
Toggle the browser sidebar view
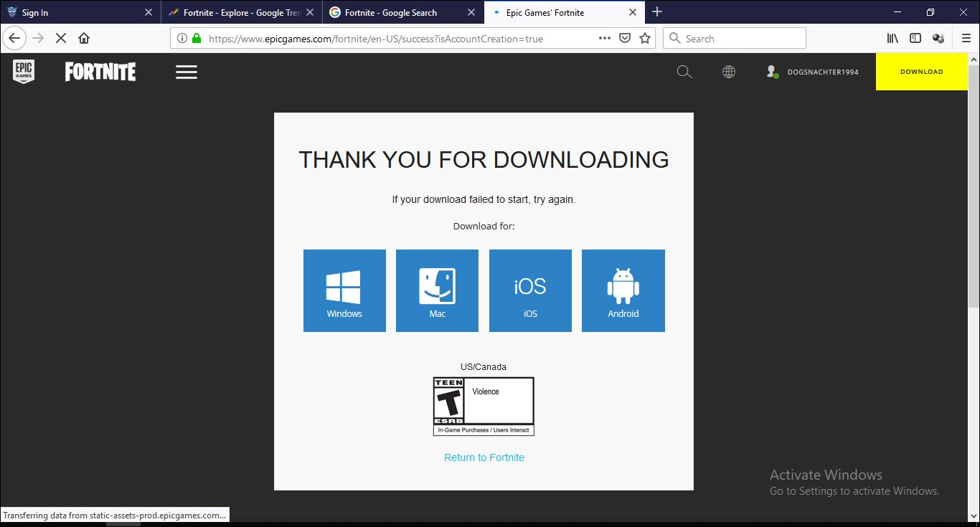[x=915, y=39]
